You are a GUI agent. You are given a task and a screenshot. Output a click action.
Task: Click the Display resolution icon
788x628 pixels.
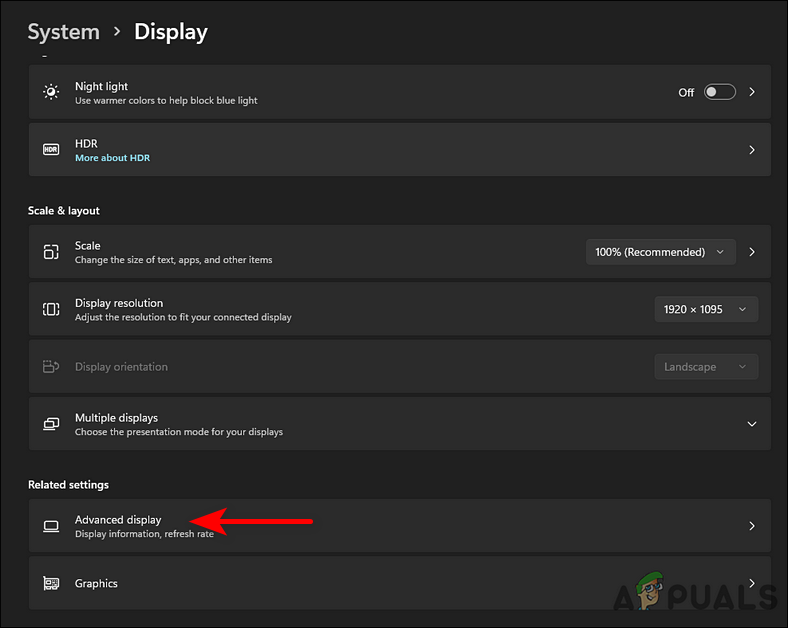tap(51, 310)
